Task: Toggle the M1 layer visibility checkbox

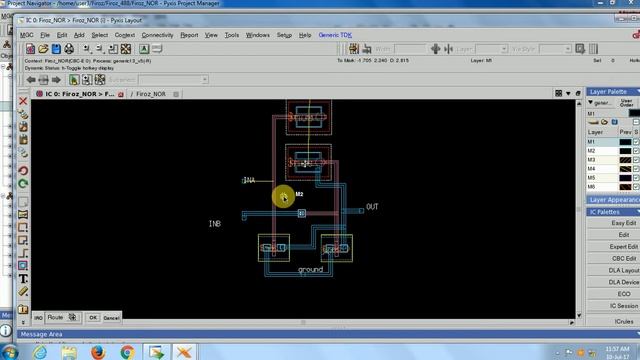Action: pyautogui.click(x=636, y=142)
